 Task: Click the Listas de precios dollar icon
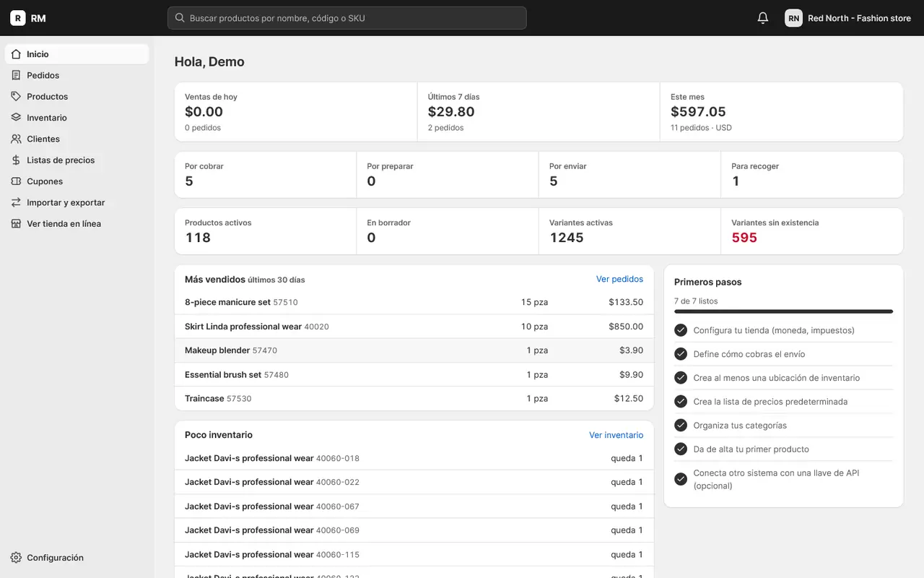16,160
